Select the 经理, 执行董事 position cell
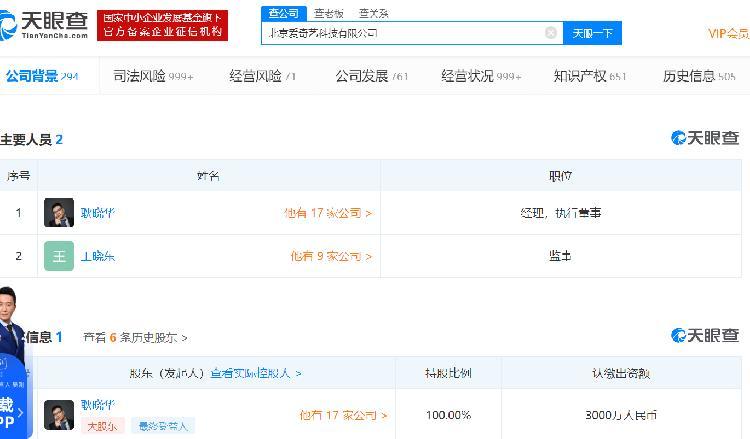Viewport: 750px width, 439px height. click(561, 213)
